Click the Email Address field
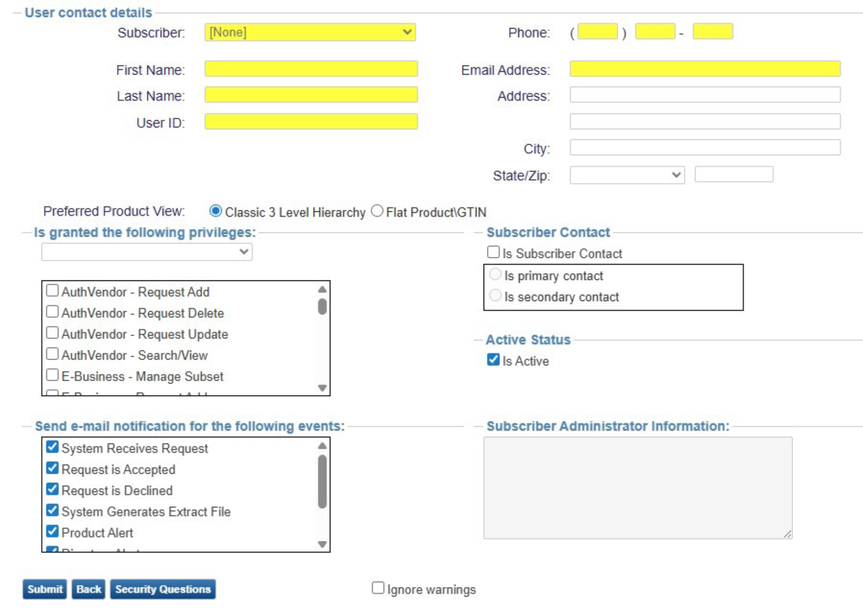 (705, 69)
